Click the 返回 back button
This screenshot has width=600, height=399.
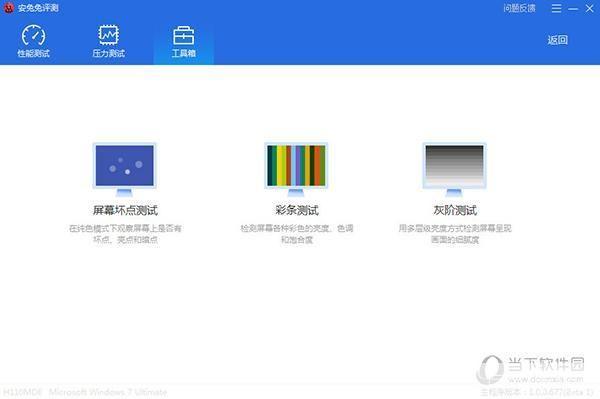[x=557, y=40]
